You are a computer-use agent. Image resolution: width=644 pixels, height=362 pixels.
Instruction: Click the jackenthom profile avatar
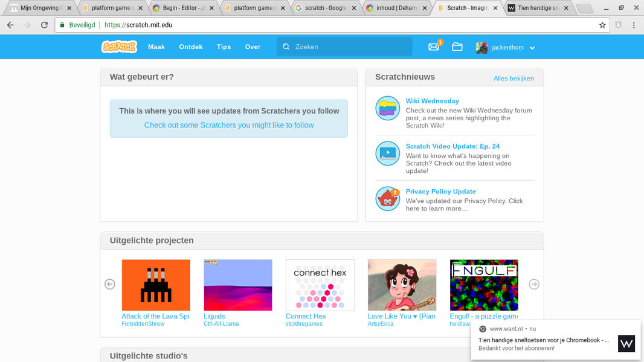tap(481, 48)
